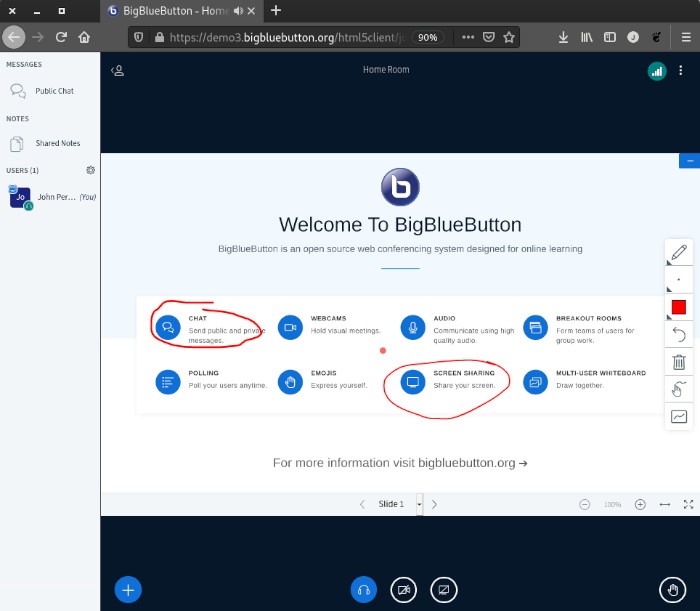Image resolution: width=700 pixels, height=611 pixels.
Task: Reset zoom via 100% label
Action: (612, 504)
